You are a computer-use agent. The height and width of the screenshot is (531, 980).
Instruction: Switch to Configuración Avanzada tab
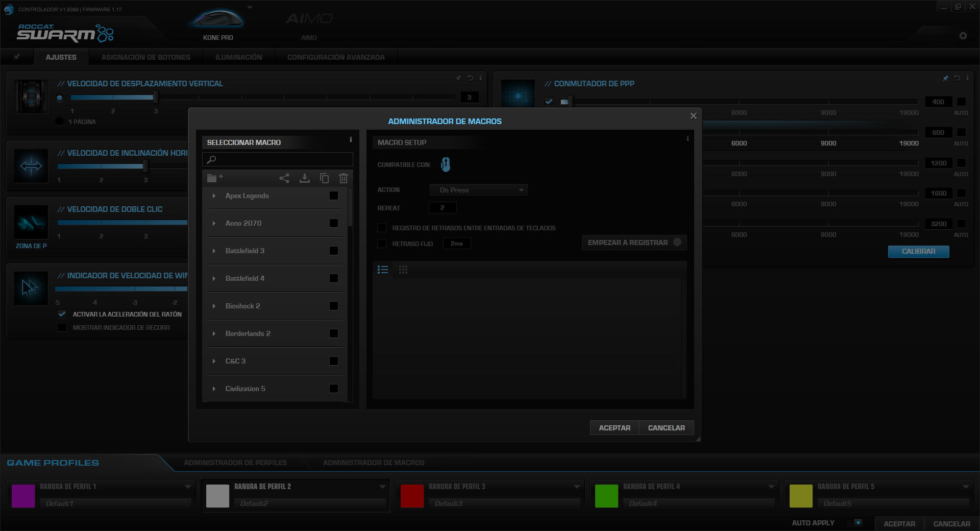pos(336,57)
